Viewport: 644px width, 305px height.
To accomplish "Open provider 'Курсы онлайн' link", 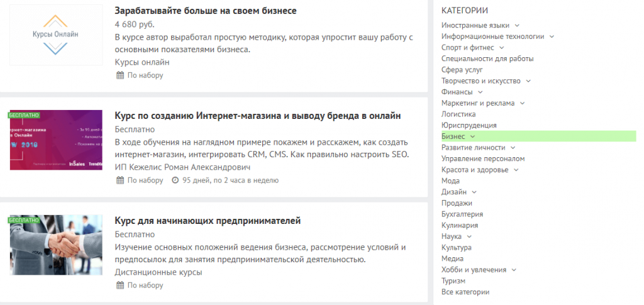I will point(142,62).
